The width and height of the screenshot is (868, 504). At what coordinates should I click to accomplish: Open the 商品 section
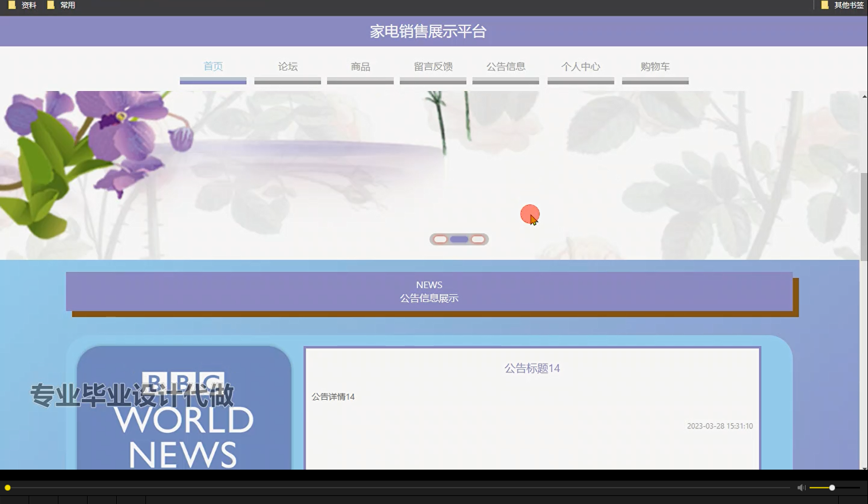360,66
